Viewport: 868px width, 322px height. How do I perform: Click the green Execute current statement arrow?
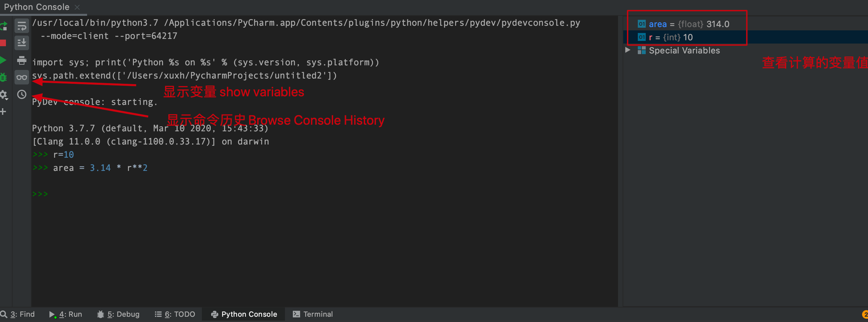[x=3, y=60]
